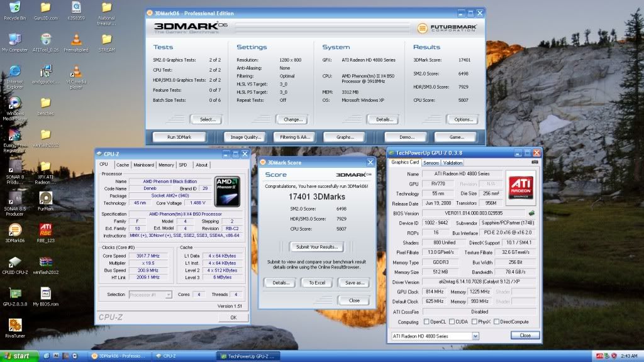Switch to the Cache tab in CPU-Z
This screenshot has width=644, height=362.
pyautogui.click(x=123, y=165)
